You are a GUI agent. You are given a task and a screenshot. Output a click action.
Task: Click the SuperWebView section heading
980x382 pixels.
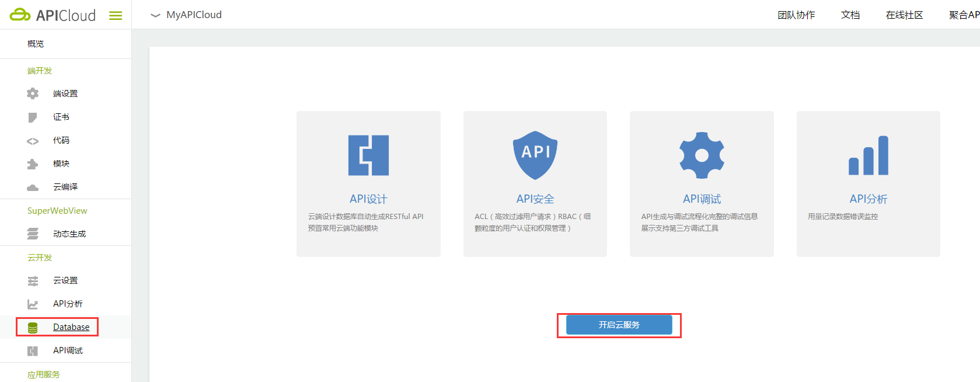(57, 211)
